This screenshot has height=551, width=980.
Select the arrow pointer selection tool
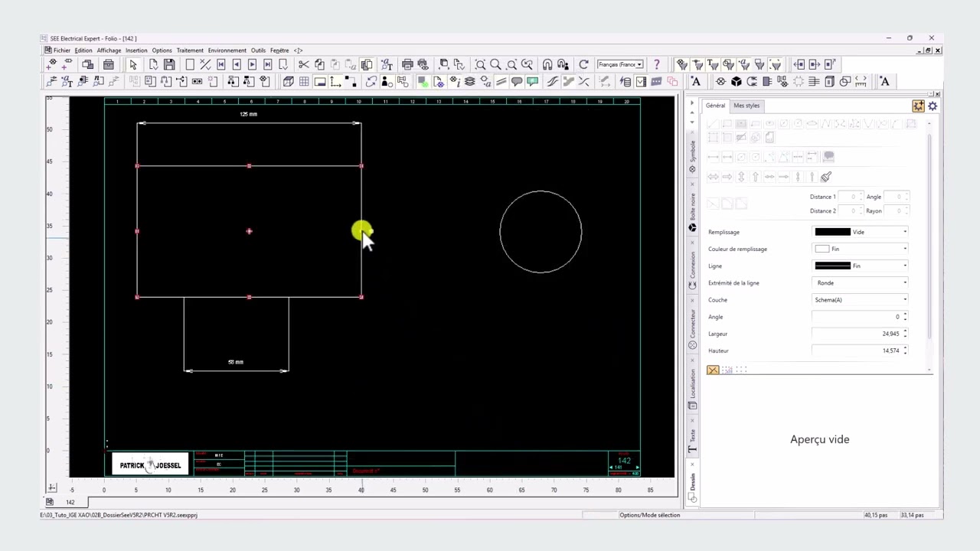pyautogui.click(x=133, y=64)
